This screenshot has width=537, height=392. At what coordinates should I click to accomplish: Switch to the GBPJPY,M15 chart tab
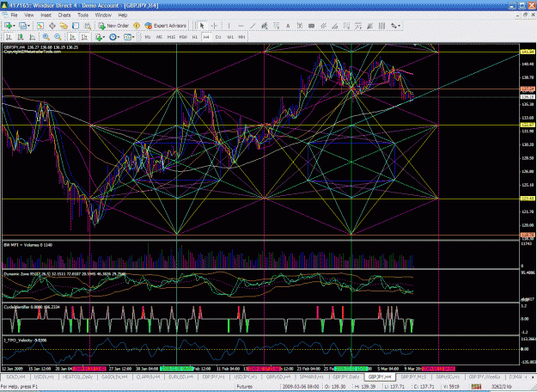[x=413, y=377]
